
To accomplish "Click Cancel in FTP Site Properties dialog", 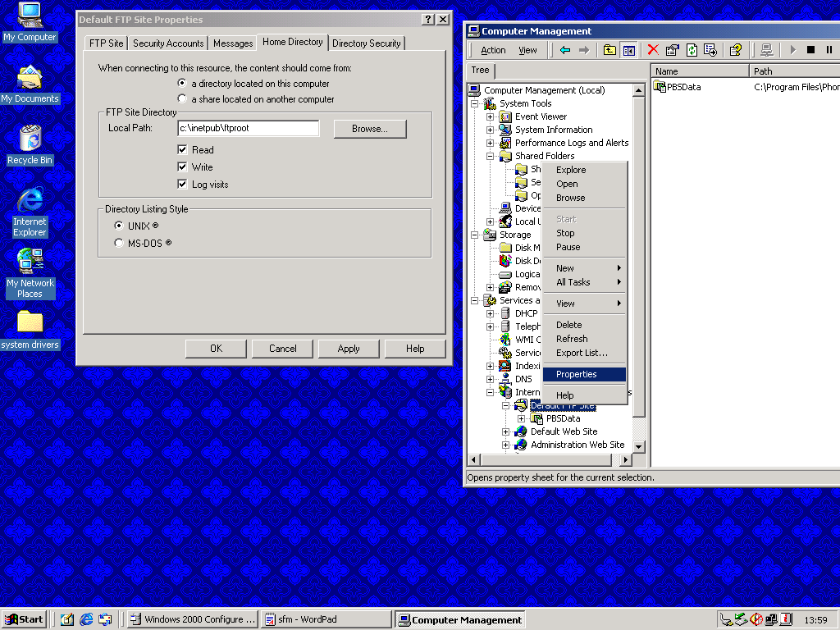I will click(x=282, y=348).
